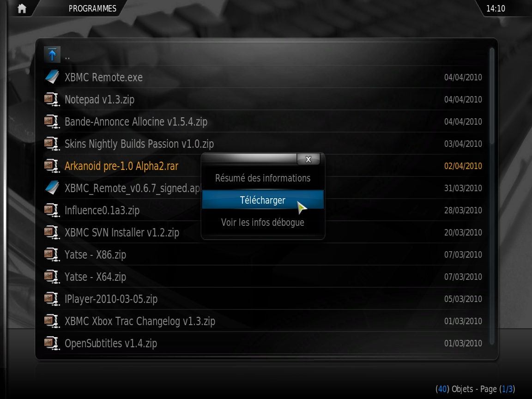Open the PROGRAMMES section tab

(x=92, y=8)
